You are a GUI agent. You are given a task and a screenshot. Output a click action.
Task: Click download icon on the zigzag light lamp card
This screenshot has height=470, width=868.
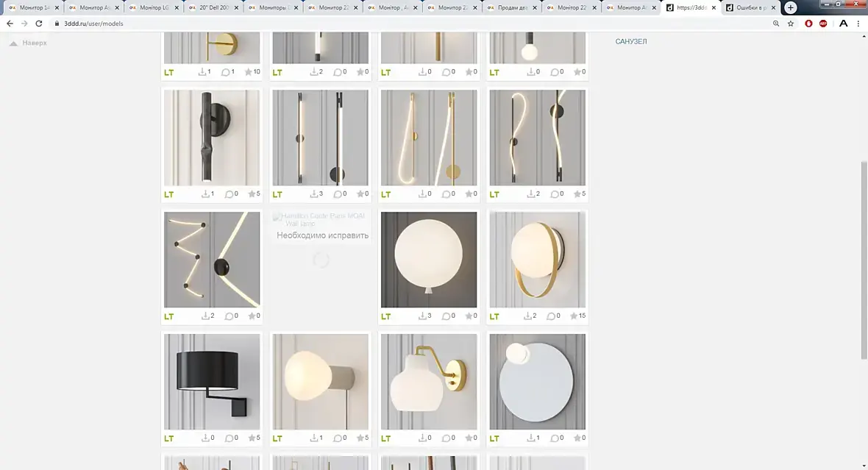click(205, 316)
